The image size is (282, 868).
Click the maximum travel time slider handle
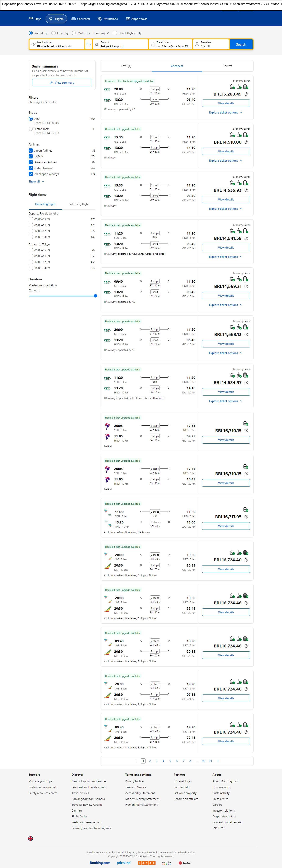tap(96, 296)
